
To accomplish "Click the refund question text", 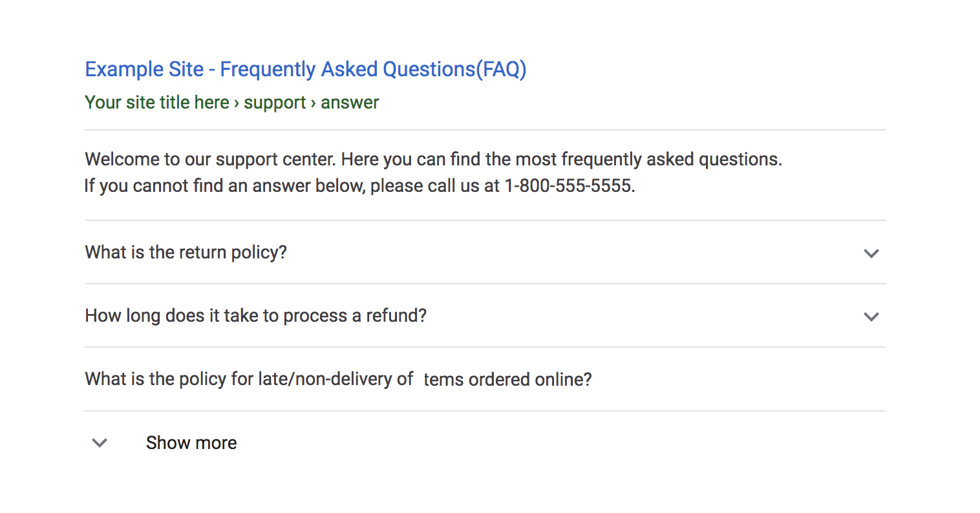I will [x=255, y=315].
